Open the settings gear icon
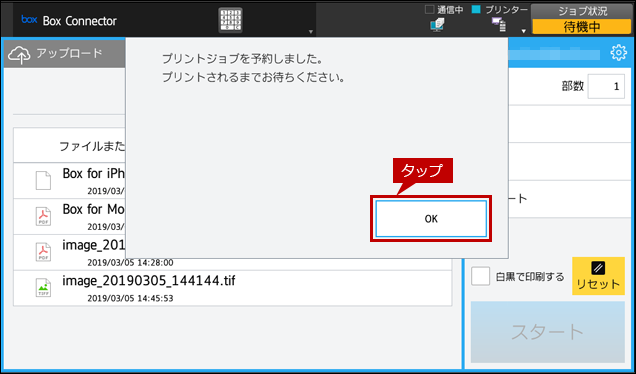The height and width of the screenshot is (374, 636). 618,53
